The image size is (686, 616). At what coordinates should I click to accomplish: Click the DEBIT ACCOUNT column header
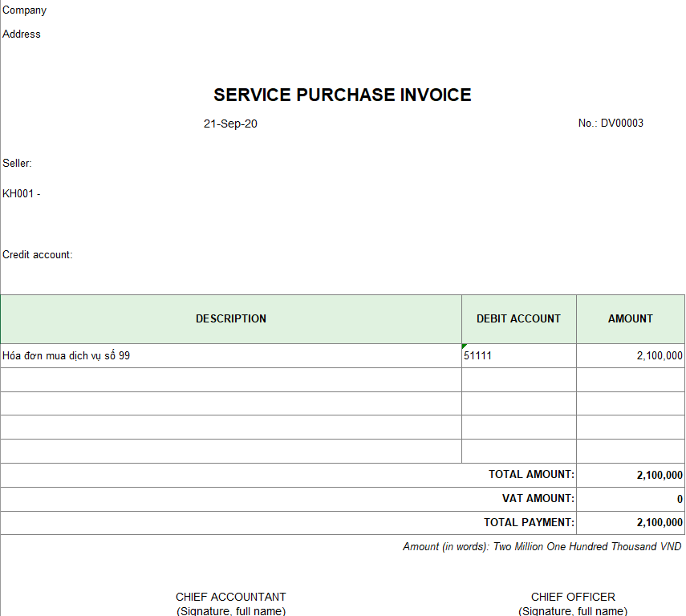click(x=519, y=319)
